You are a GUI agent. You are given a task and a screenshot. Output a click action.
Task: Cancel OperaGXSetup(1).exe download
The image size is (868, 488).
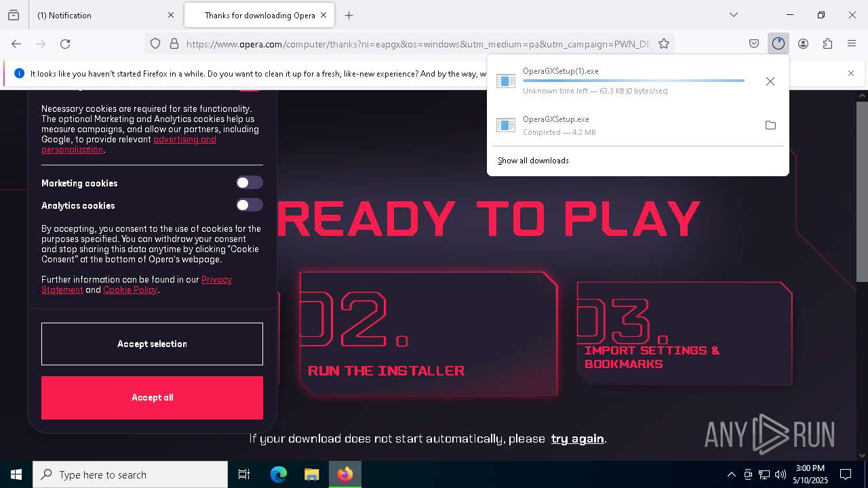point(770,81)
